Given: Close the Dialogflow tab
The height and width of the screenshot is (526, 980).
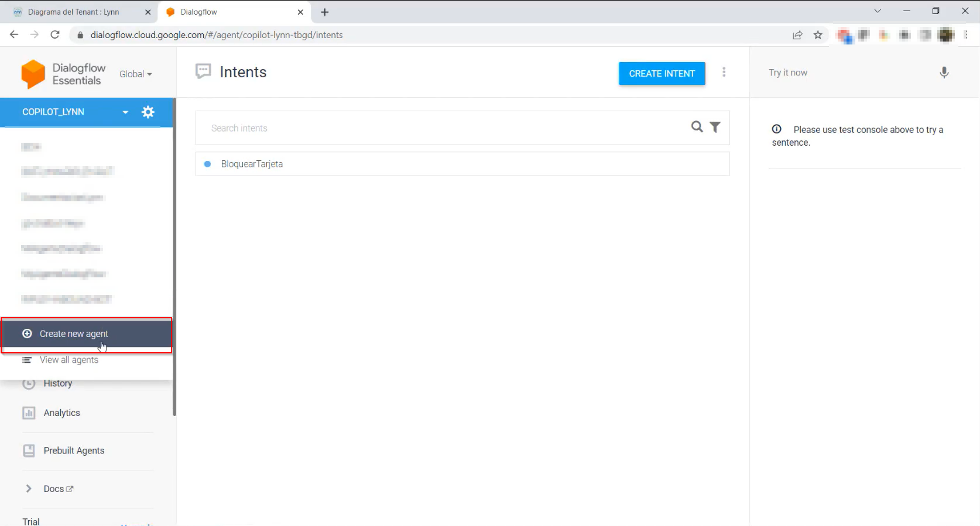Looking at the screenshot, I should tap(300, 12).
